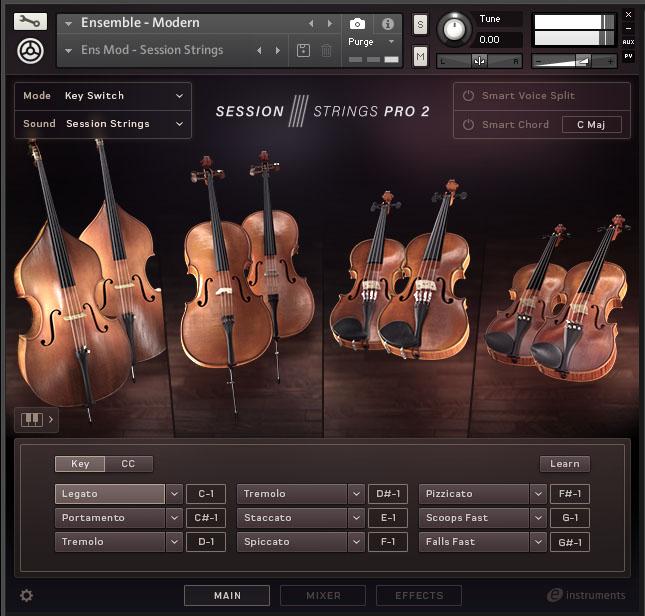Select the Tremolo slot assigned to D-1
This screenshot has width=645, height=616.
click(x=110, y=542)
